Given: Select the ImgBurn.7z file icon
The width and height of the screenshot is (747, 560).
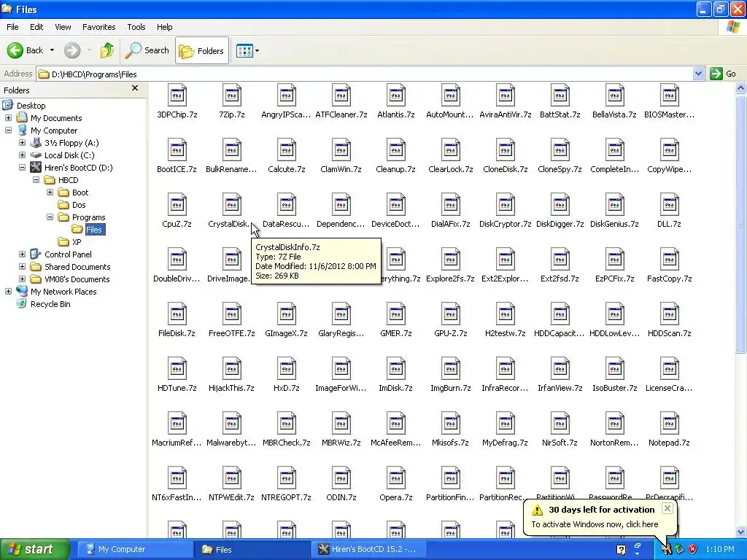Looking at the screenshot, I should (451, 369).
